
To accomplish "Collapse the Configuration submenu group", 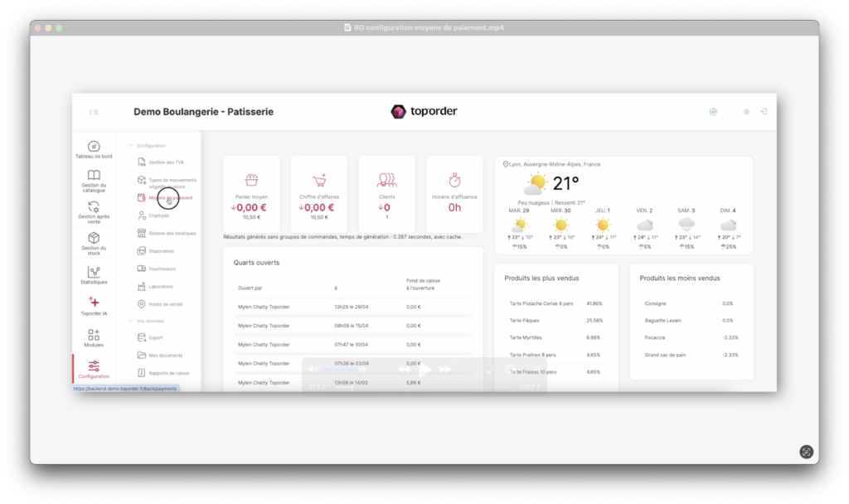I will click(130, 146).
